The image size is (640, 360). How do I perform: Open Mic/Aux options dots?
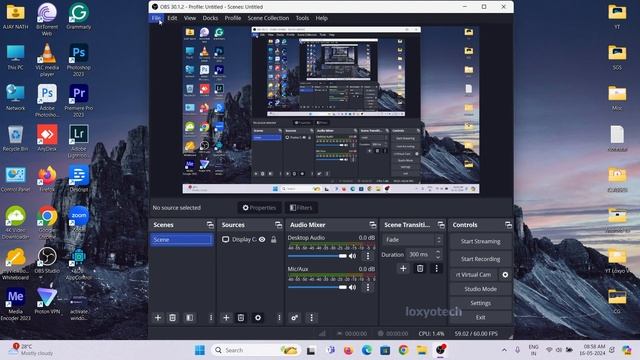pos(368,287)
